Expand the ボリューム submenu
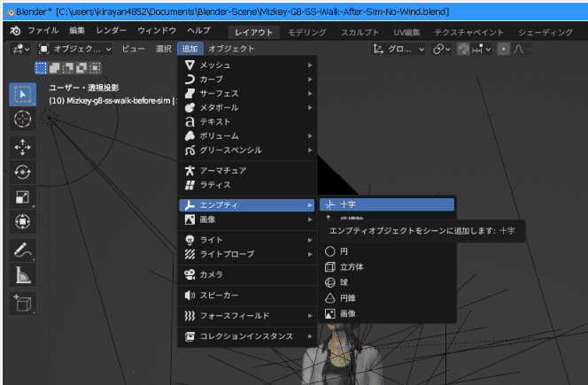This screenshot has height=385, width=588. [x=247, y=136]
